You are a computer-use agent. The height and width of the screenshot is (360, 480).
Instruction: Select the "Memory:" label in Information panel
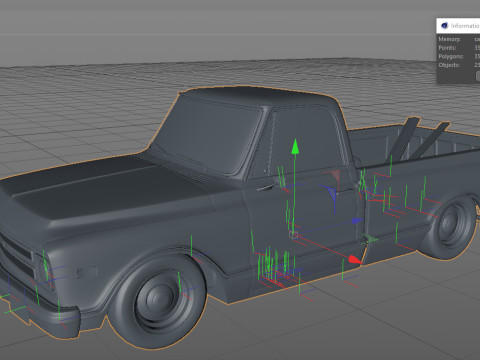449,39
